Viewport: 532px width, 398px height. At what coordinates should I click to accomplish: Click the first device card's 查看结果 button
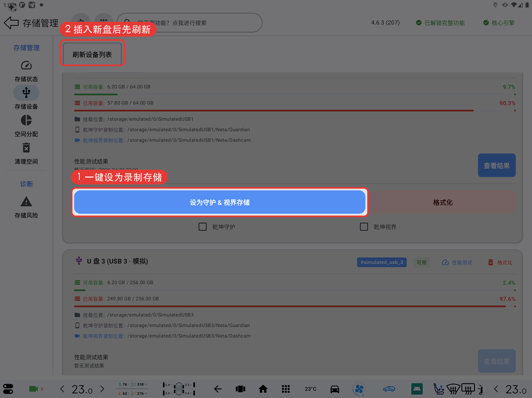(x=497, y=165)
